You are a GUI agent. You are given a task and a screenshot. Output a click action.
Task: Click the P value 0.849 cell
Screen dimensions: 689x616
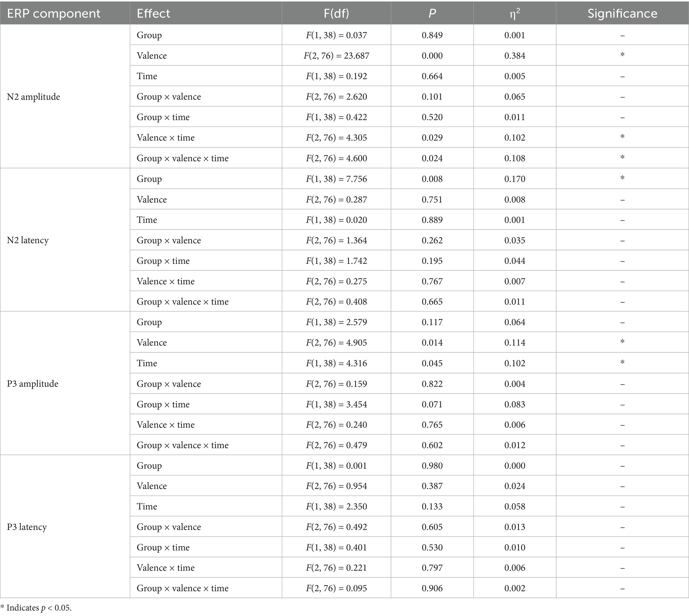coord(432,35)
